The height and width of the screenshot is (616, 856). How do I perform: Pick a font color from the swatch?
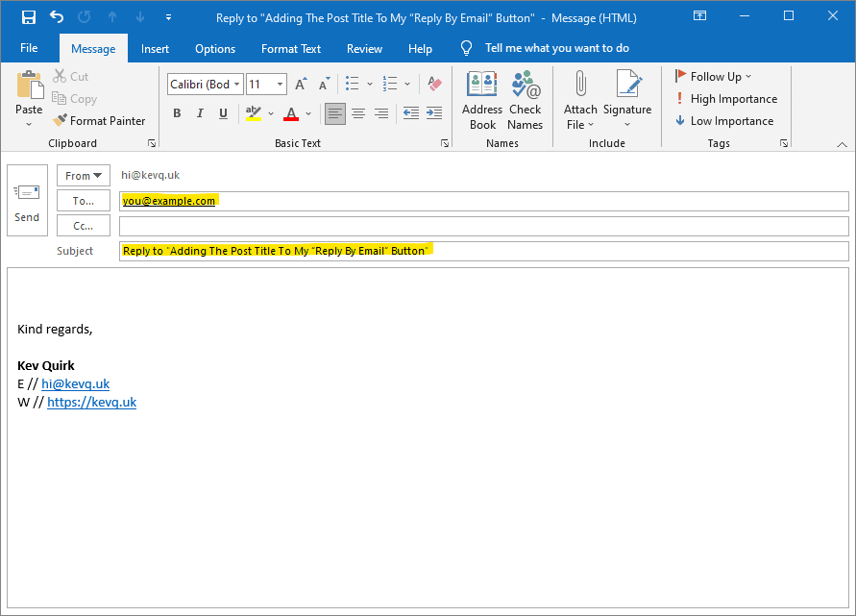tap(290, 113)
